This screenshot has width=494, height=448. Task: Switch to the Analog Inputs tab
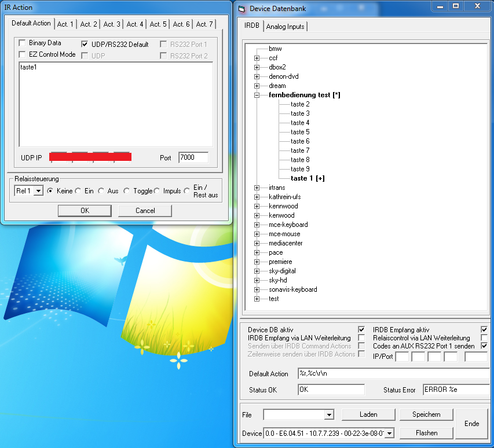pos(286,27)
